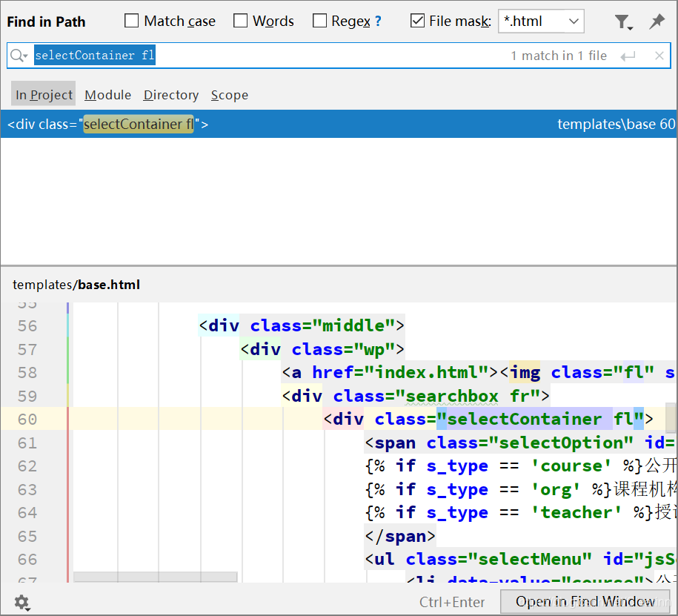The height and width of the screenshot is (616, 678).
Task: Enable the Match case checkbox
Action: pos(131,21)
